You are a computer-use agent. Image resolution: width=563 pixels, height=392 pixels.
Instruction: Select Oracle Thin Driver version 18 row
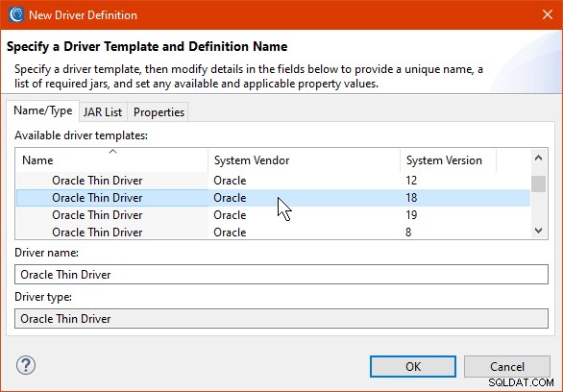point(273,198)
